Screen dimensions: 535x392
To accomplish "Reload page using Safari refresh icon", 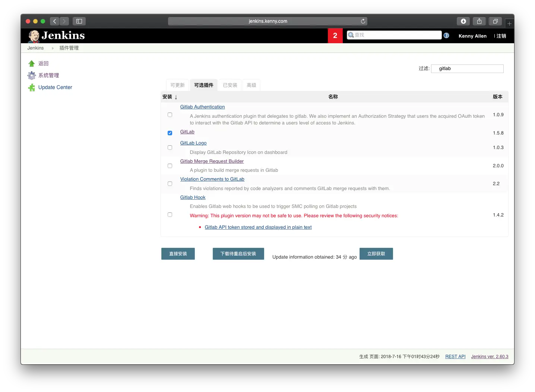I will 363,21.
